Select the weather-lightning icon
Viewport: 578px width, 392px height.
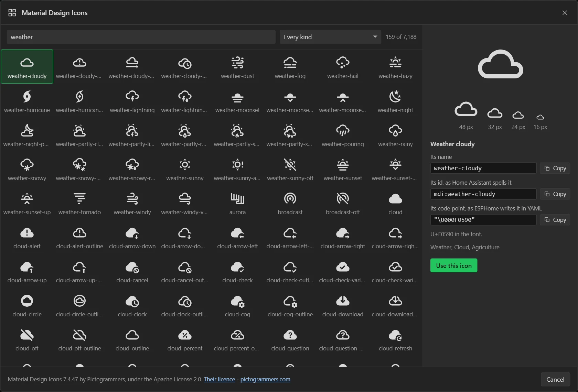coord(132,101)
